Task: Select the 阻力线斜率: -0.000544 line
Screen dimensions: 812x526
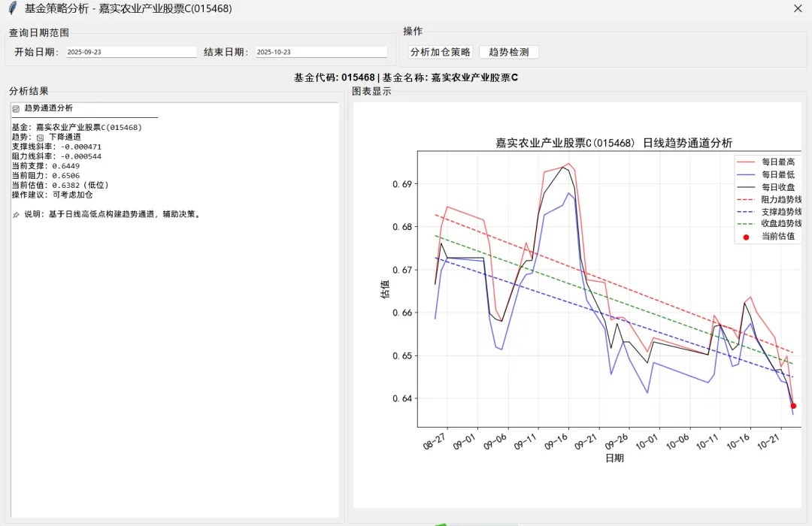Action: (56, 156)
